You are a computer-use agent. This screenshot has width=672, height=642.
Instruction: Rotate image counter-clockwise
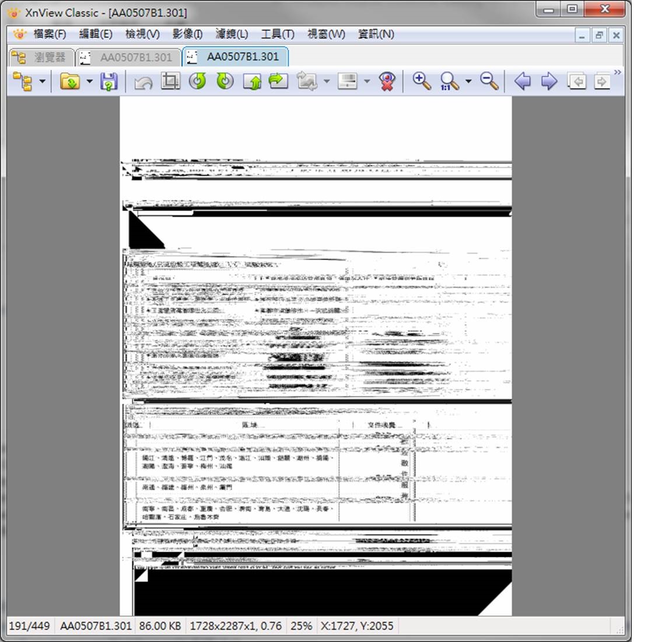click(197, 81)
